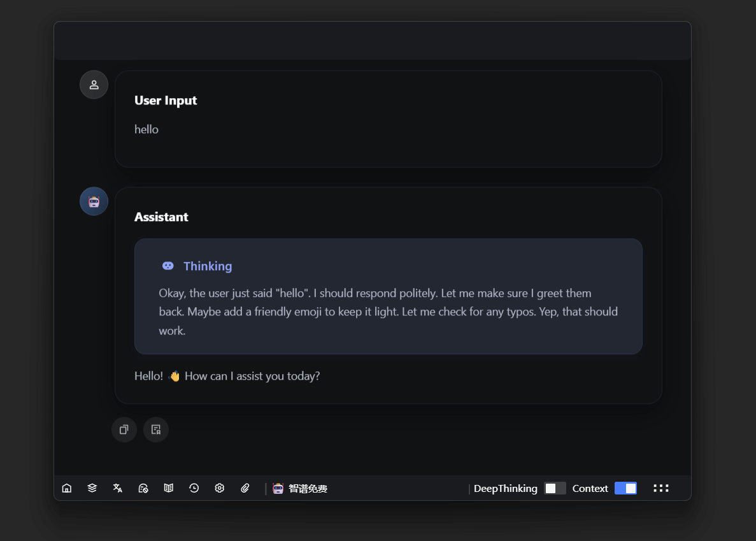756x541 pixels.
Task: Collapse the Thinking section header
Action: 207,266
